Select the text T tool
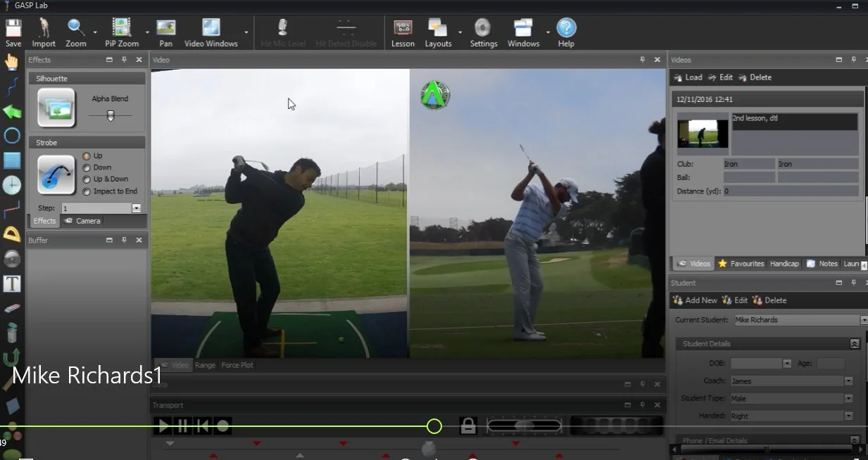Image resolution: width=868 pixels, height=460 pixels. point(12,283)
